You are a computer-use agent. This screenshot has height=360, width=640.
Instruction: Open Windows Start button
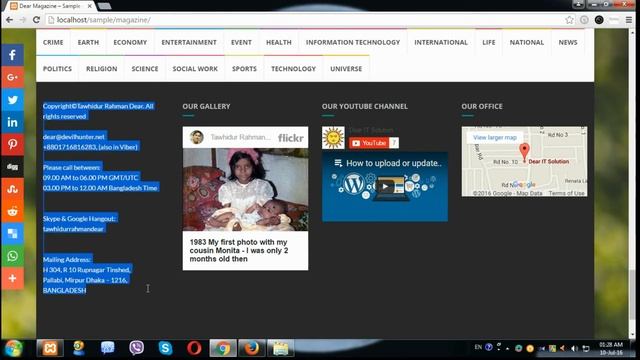coord(13,348)
